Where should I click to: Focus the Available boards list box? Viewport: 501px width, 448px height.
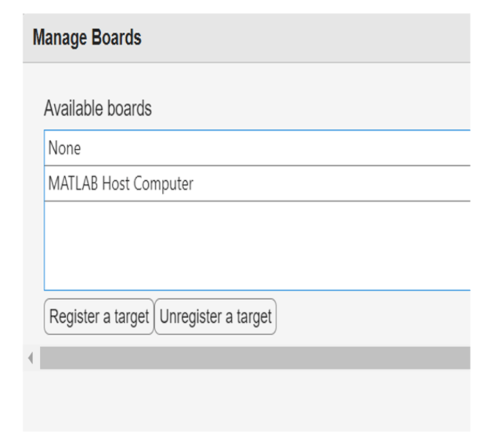256,245
